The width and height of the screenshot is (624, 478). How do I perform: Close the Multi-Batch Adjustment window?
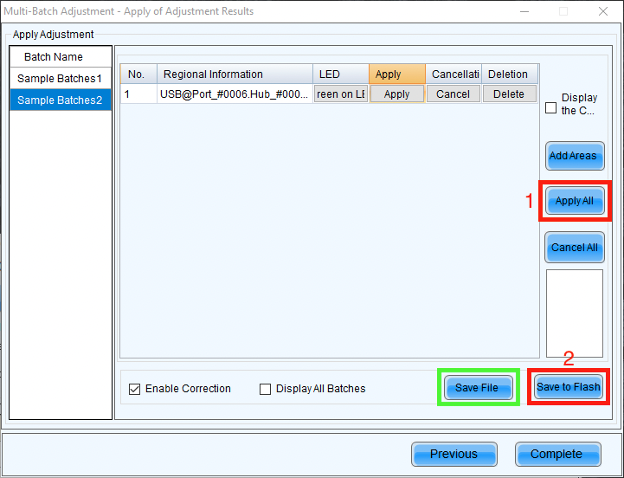click(602, 11)
